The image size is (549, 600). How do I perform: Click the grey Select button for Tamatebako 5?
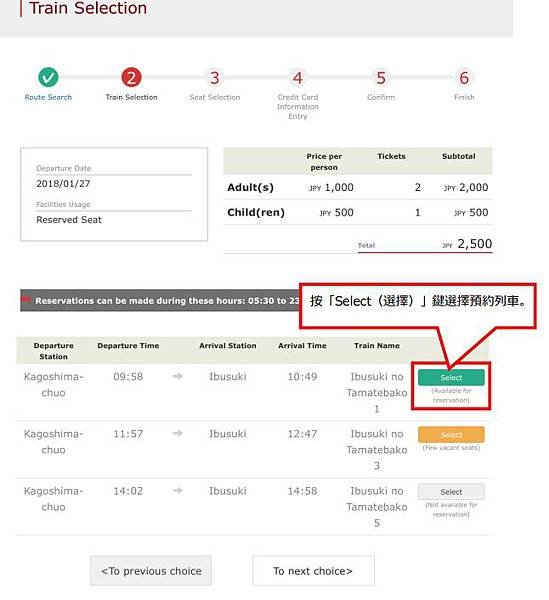click(x=451, y=492)
